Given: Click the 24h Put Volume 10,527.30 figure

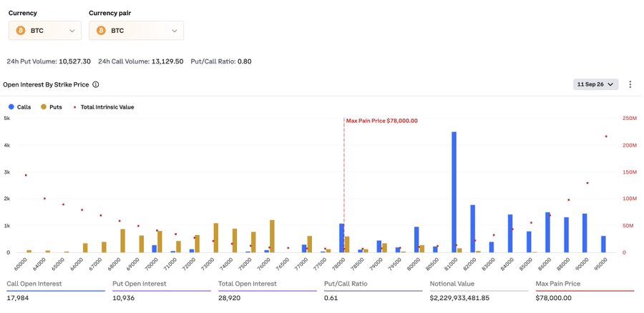Looking at the screenshot, I should (74, 61).
